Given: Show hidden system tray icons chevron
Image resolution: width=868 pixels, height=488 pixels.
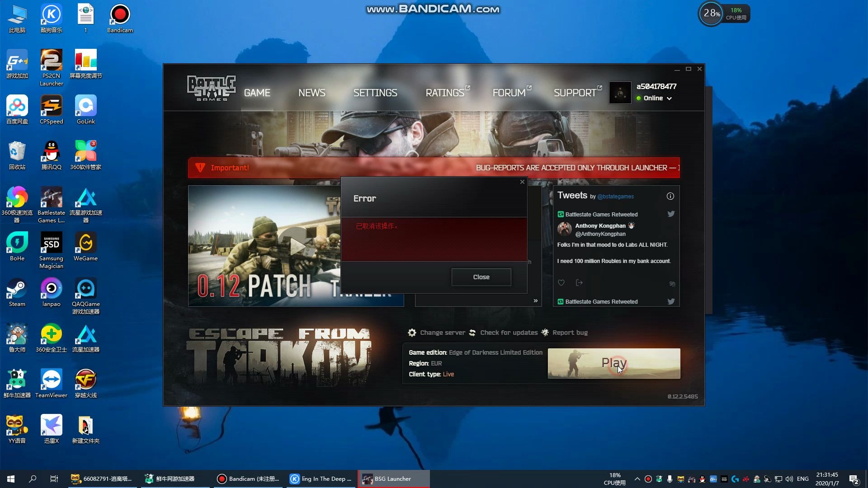Looking at the screenshot, I should coord(637,479).
